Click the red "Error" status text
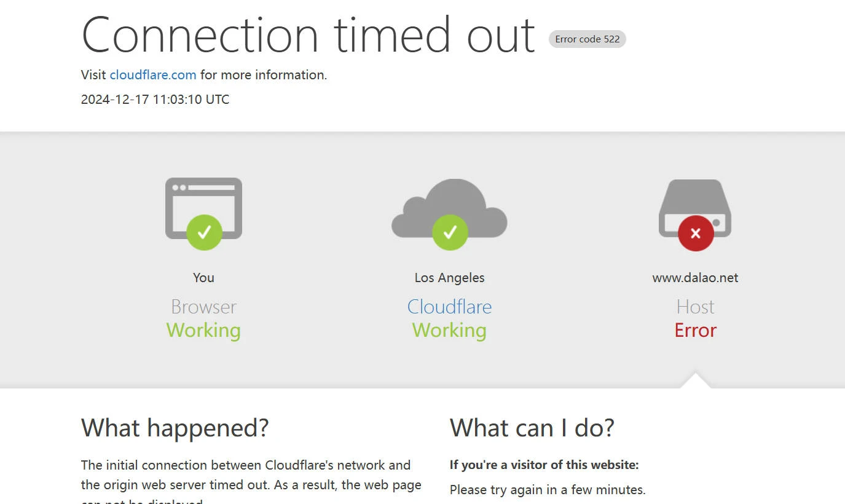845x504 pixels. coord(695,331)
